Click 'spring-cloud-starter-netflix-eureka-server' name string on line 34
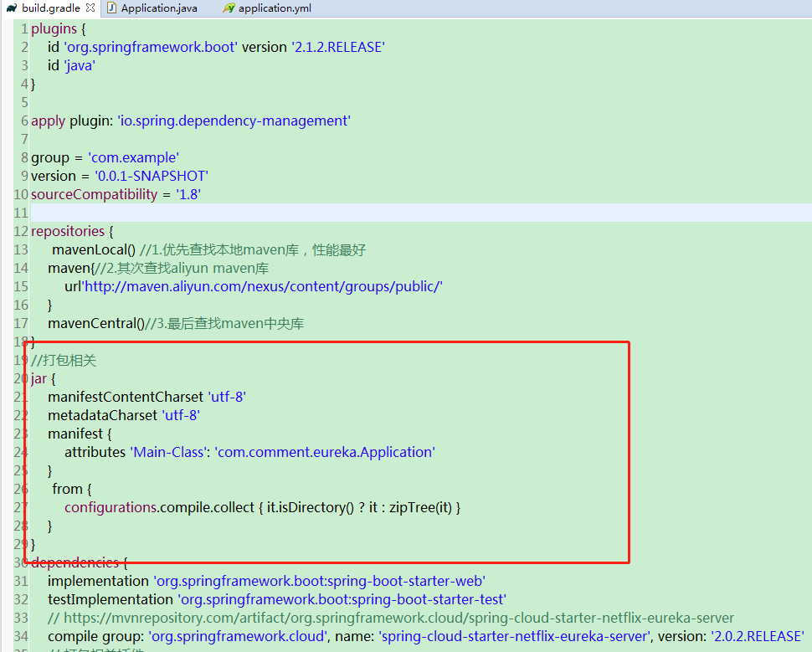812x652 pixels. [x=514, y=636]
